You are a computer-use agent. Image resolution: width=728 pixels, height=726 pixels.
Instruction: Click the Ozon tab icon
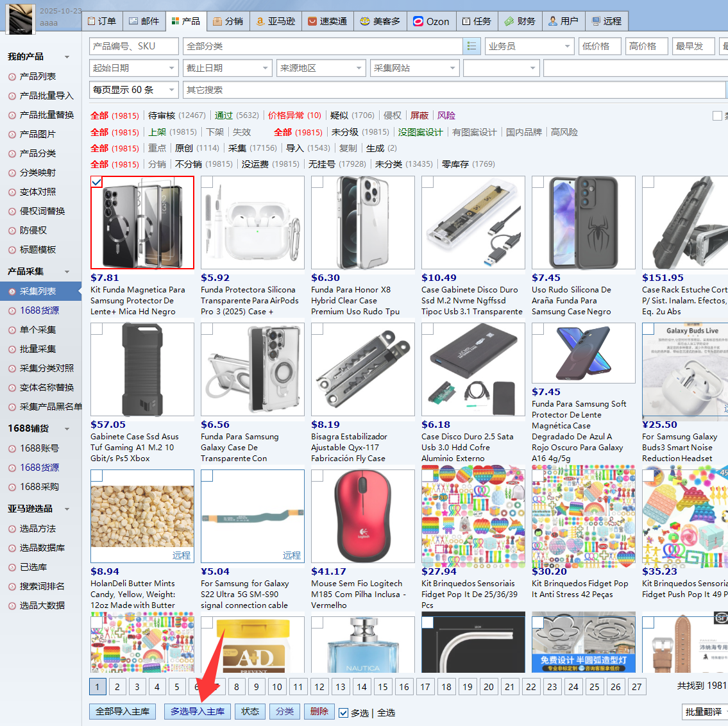click(x=418, y=21)
